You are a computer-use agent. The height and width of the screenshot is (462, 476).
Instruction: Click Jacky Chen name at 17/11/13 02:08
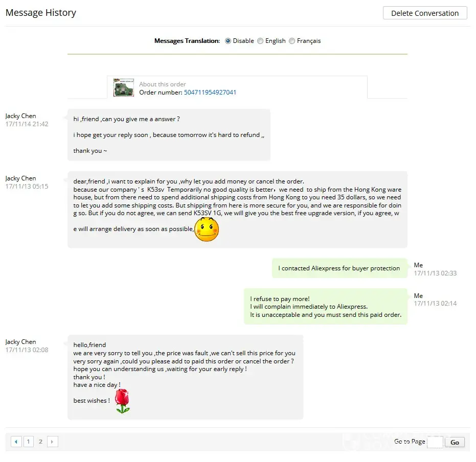[x=20, y=342]
